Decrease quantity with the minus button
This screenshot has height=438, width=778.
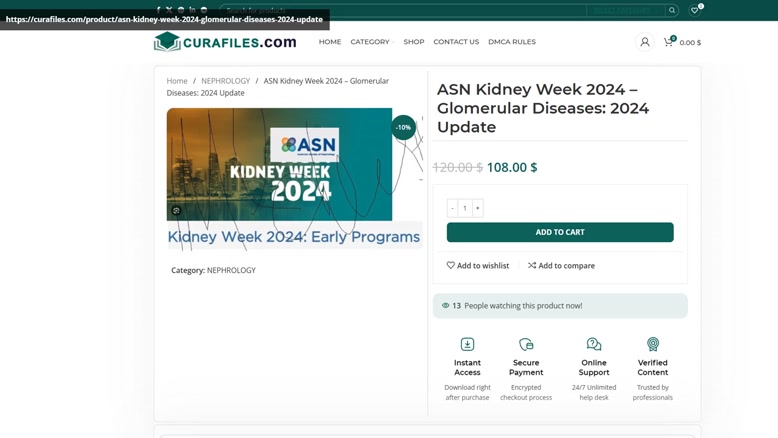[452, 208]
